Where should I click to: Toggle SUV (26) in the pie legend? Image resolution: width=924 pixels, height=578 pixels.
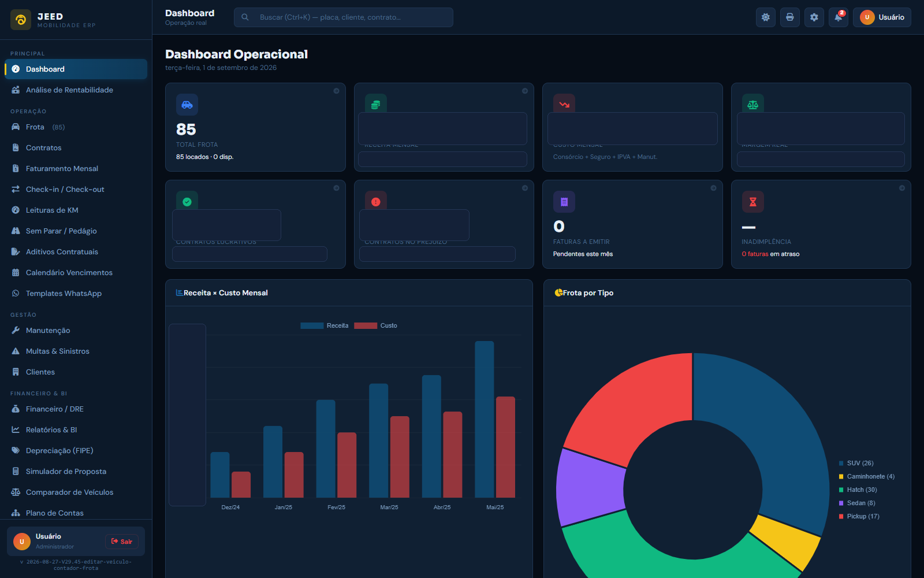pyautogui.click(x=856, y=463)
